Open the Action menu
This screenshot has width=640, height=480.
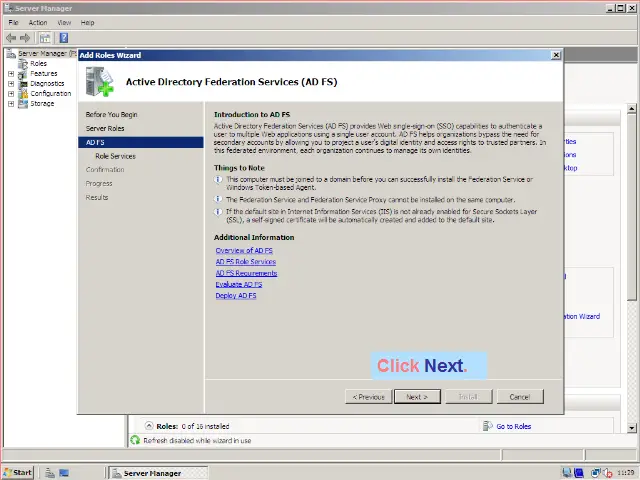38,22
